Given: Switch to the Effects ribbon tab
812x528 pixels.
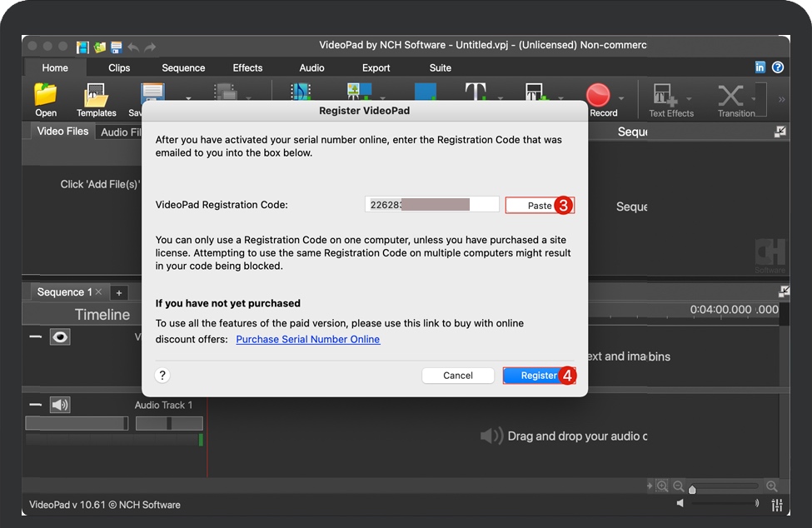Looking at the screenshot, I should pyautogui.click(x=247, y=68).
